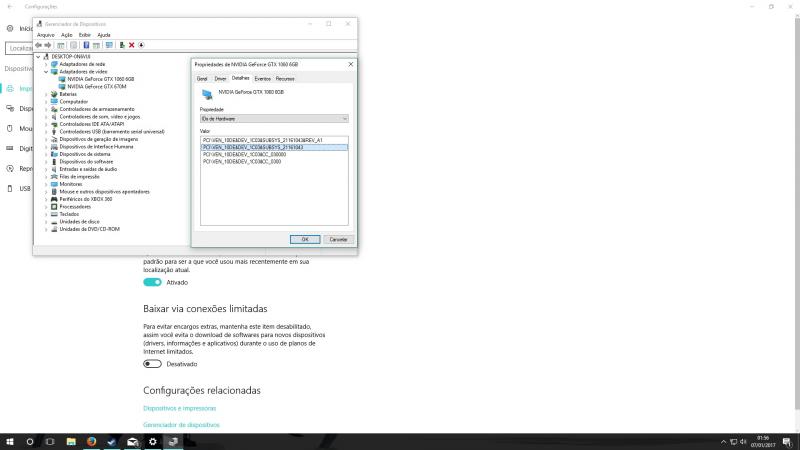Click the Settings gear on the taskbar
The width and height of the screenshot is (800, 450).
153,442
